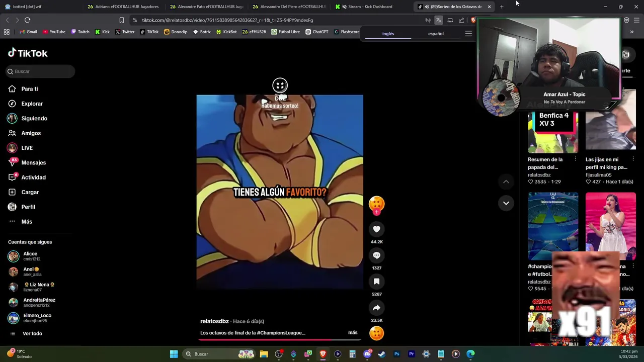Open Elmero_Loco followed account
The image size is (644, 362).
[30, 318]
